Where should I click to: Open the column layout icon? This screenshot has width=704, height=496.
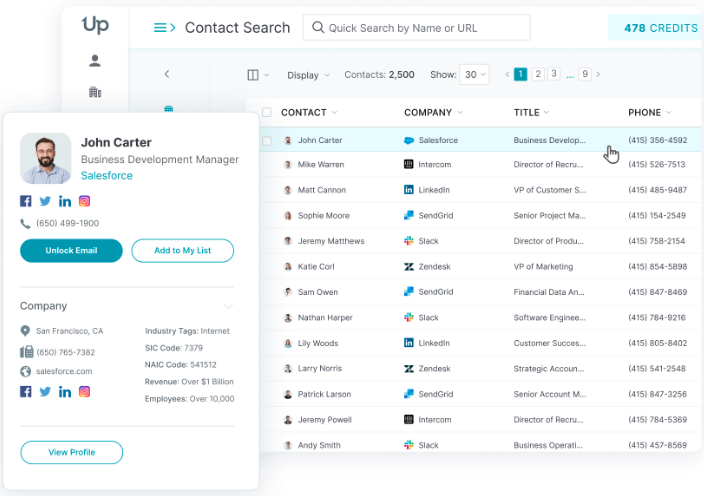253,75
